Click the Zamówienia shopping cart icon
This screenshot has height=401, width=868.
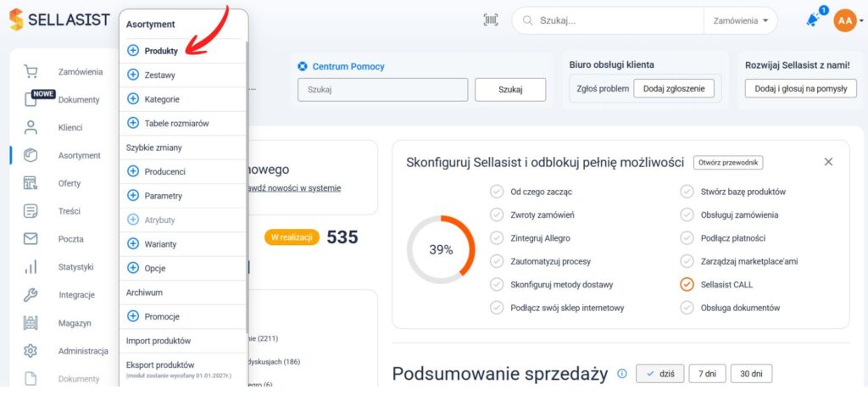[x=31, y=71]
